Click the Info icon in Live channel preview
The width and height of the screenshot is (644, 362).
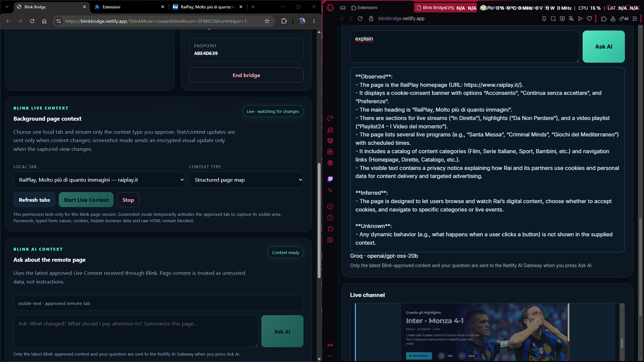coord(441,356)
